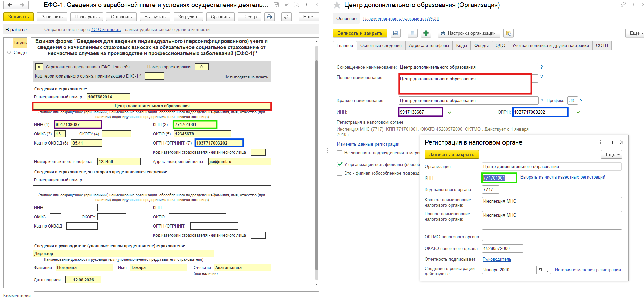The height and width of the screenshot is (303, 644).
Task: Click Изменить данные регистрации link
Action: 368,144
